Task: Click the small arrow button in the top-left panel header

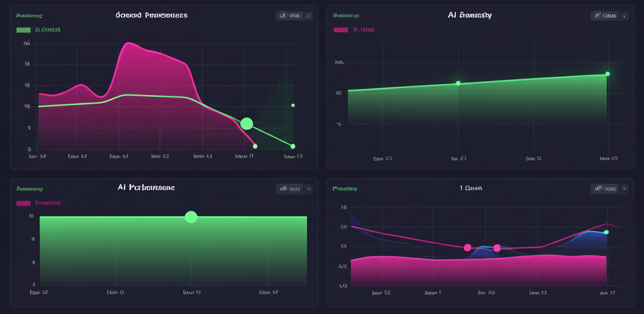Action: 308,16
